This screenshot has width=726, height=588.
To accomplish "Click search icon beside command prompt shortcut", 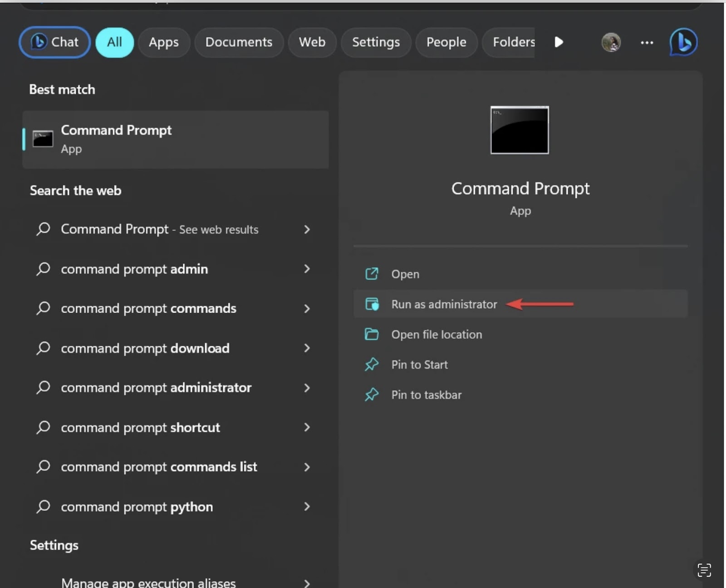I will click(43, 427).
